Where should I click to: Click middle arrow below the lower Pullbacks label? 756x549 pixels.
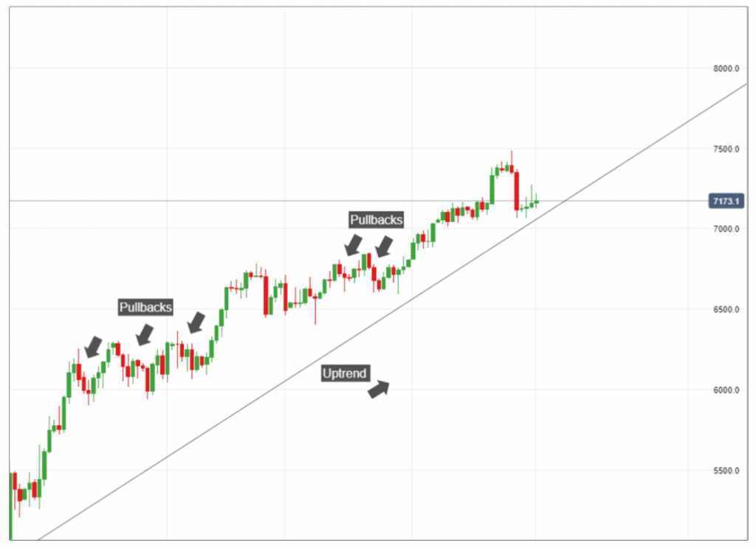pyautogui.click(x=145, y=335)
